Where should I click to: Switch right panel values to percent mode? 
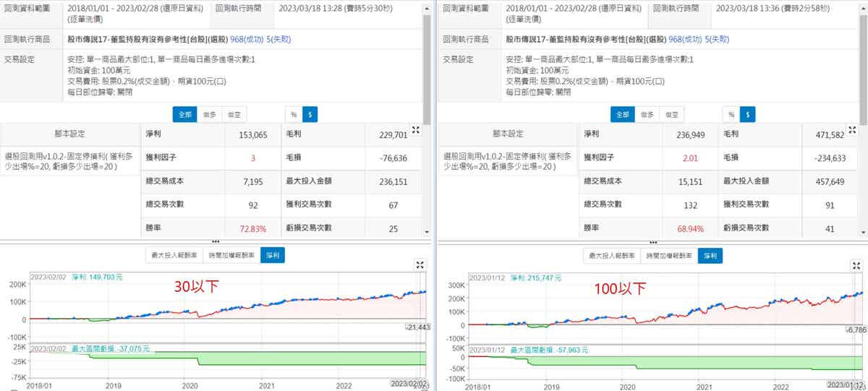[x=731, y=114]
